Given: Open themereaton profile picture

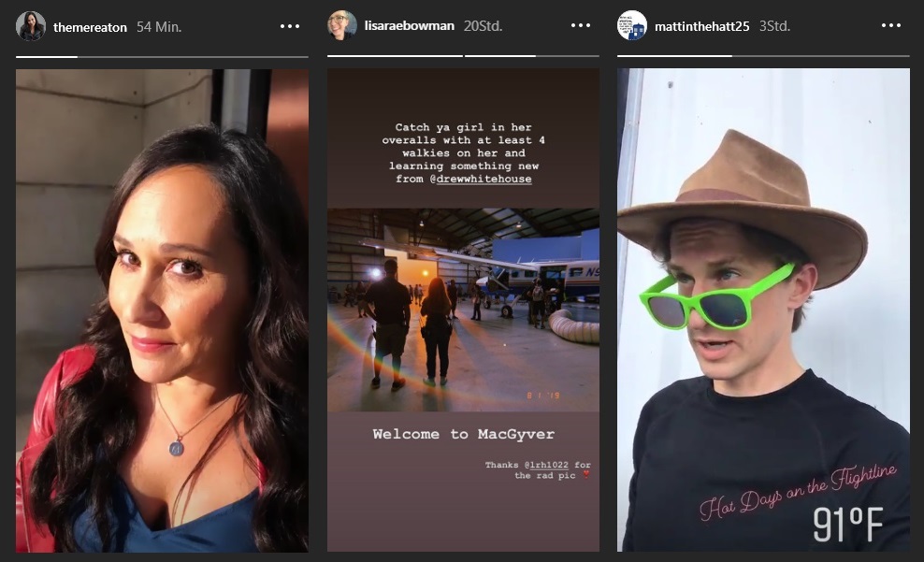Looking at the screenshot, I should pos(31,26).
